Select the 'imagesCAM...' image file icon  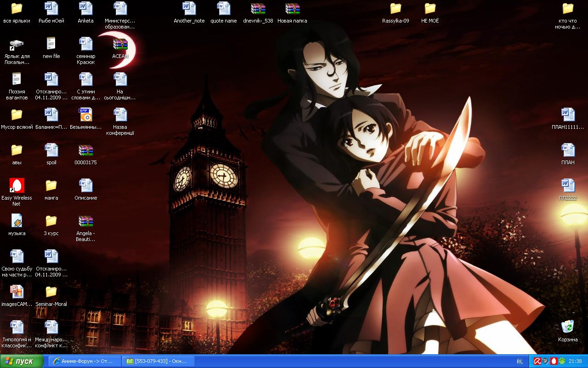(17, 292)
